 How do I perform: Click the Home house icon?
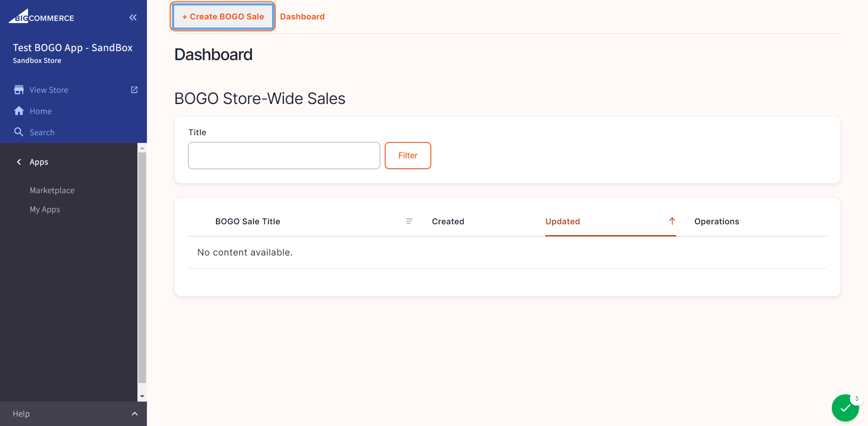19,111
